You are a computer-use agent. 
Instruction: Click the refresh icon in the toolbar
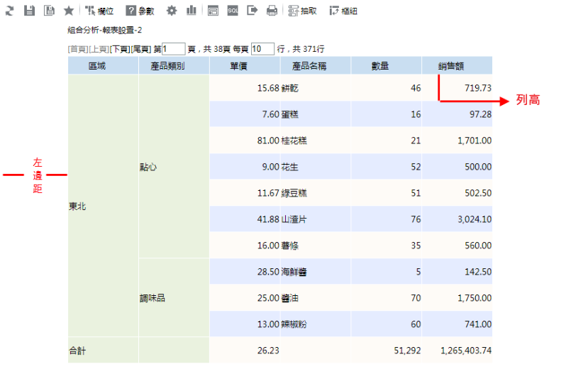10,11
